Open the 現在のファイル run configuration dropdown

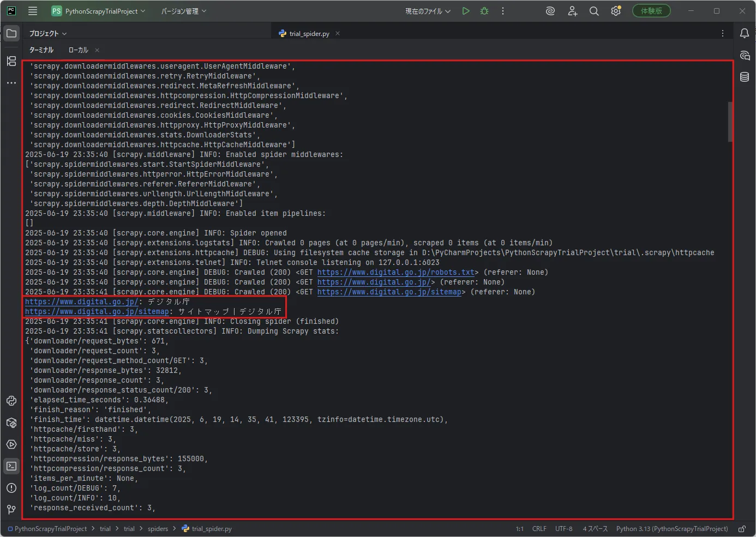pyautogui.click(x=428, y=11)
